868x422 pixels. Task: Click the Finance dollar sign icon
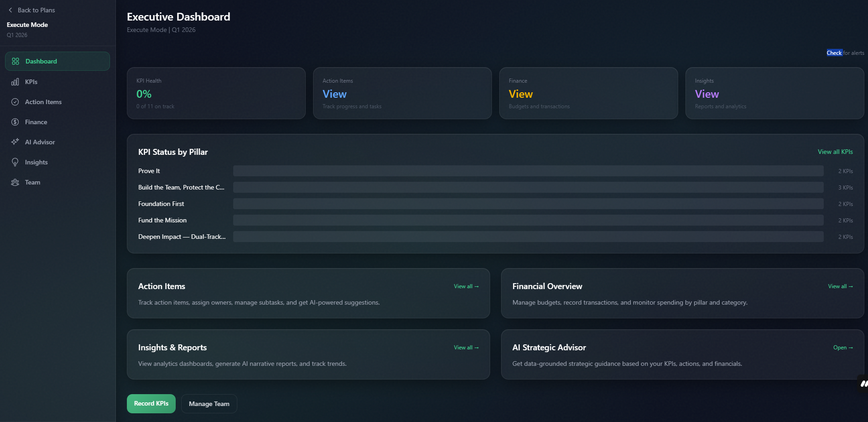(x=15, y=122)
